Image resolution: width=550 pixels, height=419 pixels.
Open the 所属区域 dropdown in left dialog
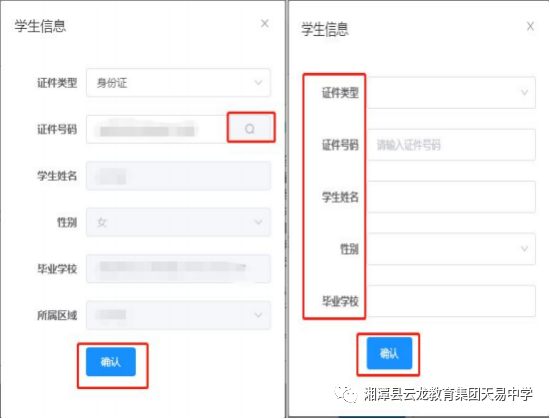(x=178, y=315)
